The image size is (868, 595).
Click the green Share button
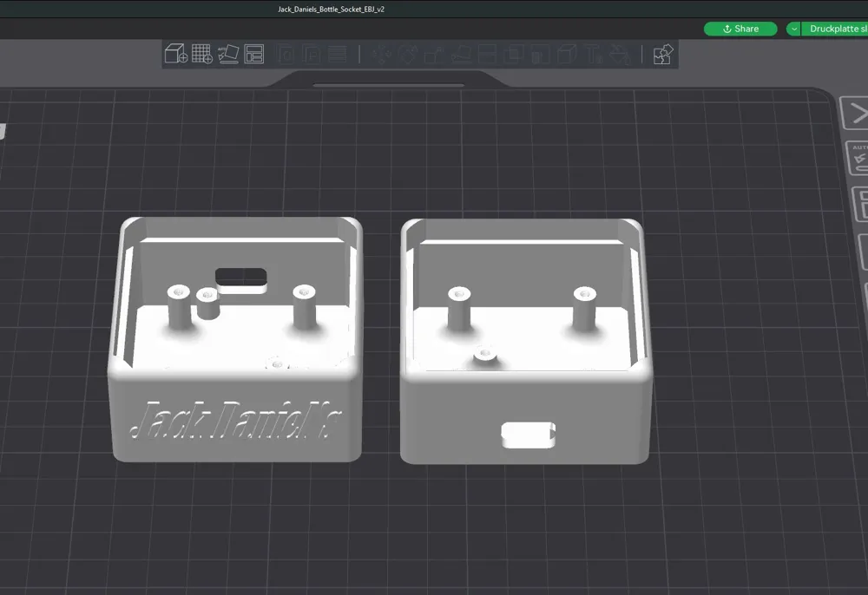click(x=740, y=29)
